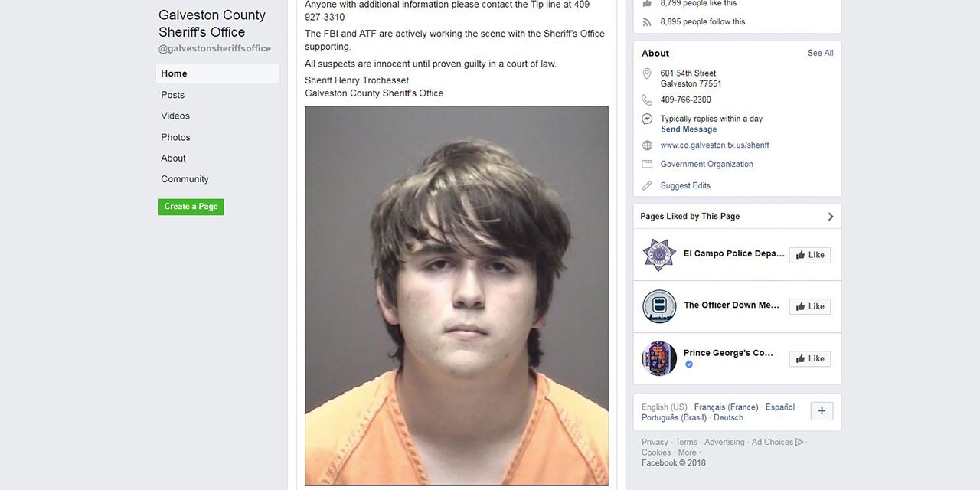Select the Photos tab in sidebar

[x=175, y=137]
